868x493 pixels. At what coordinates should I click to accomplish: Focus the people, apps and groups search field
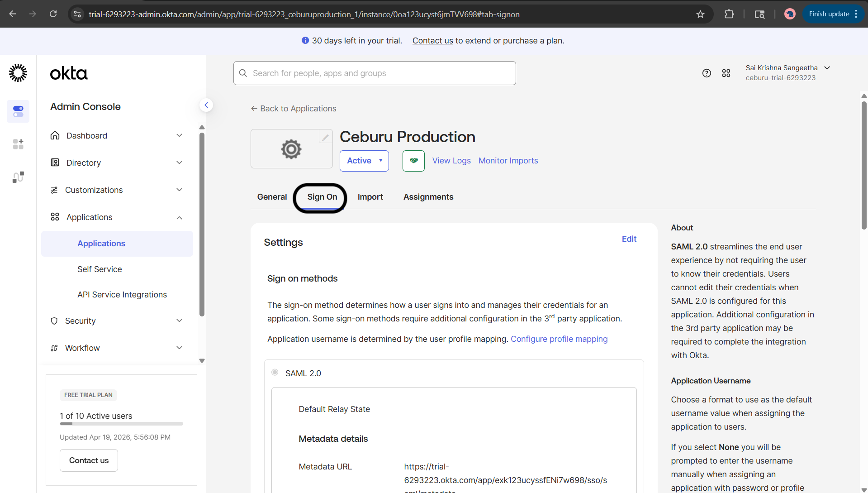click(375, 73)
